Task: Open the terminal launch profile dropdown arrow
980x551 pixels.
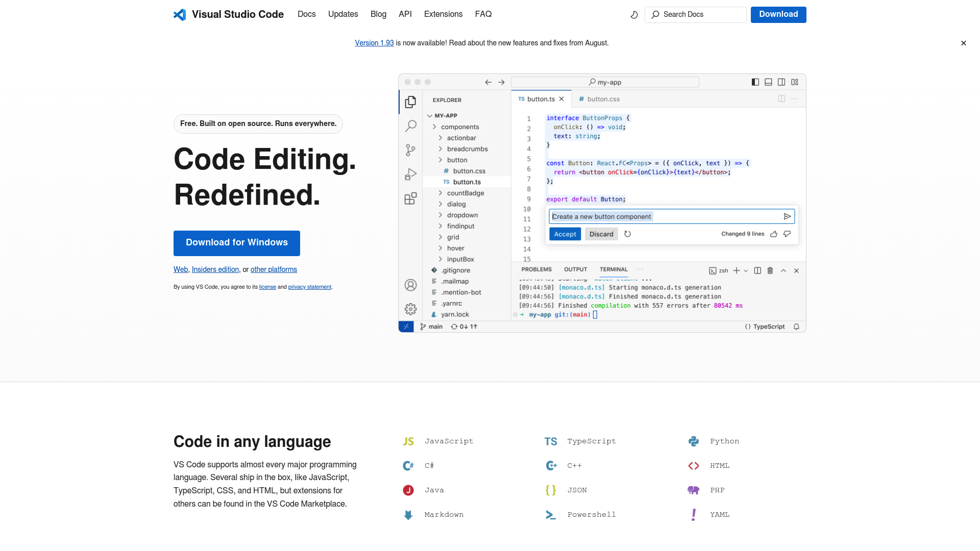Action: pyautogui.click(x=746, y=271)
